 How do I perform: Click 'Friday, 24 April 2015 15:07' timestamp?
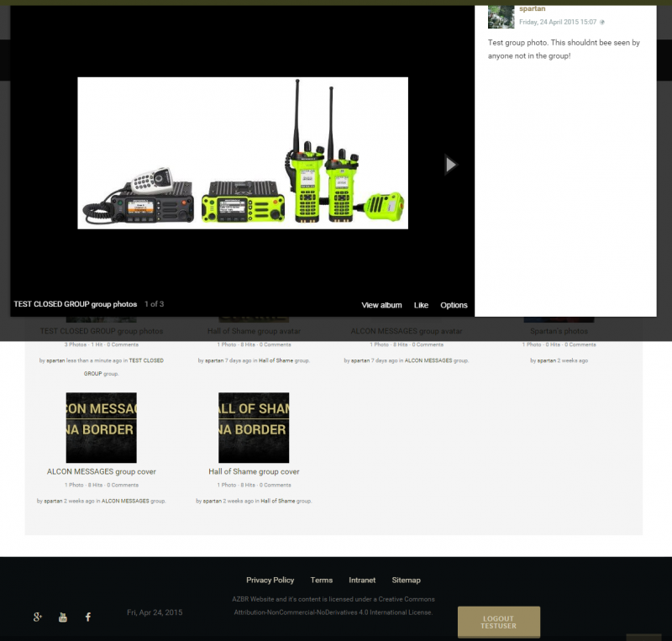pos(558,22)
